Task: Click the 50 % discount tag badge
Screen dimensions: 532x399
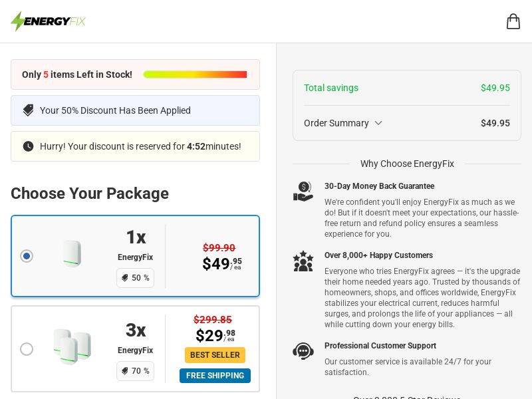Action: pos(136,278)
